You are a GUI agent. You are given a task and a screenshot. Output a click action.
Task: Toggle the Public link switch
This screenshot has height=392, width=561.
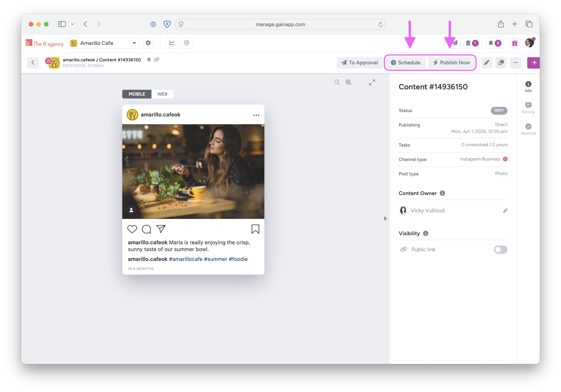click(500, 249)
